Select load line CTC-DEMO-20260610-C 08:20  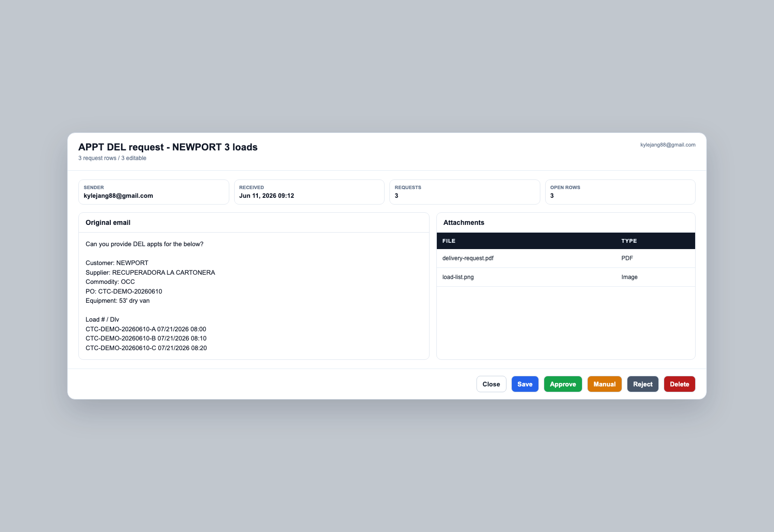coord(146,348)
